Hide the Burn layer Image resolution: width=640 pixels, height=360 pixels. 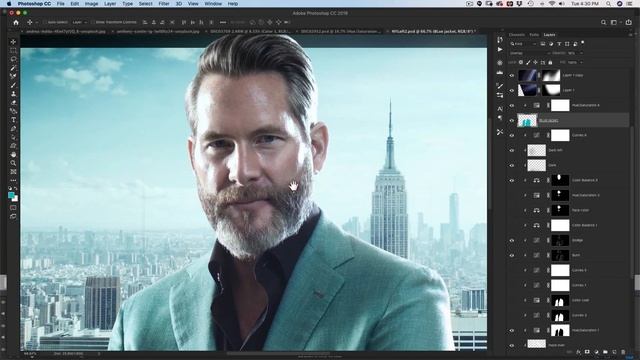(512, 256)
